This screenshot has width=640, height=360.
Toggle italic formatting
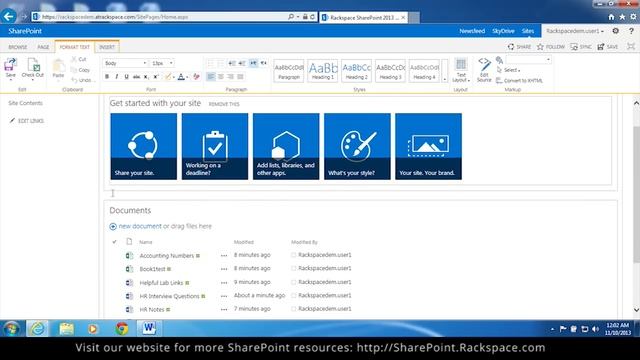coord(117,77)
